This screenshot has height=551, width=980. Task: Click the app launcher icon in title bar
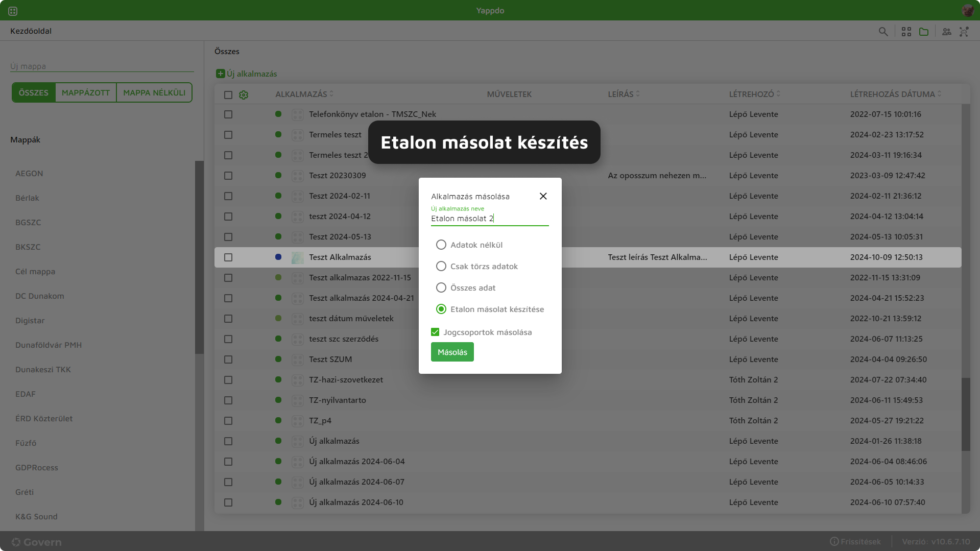13,11
